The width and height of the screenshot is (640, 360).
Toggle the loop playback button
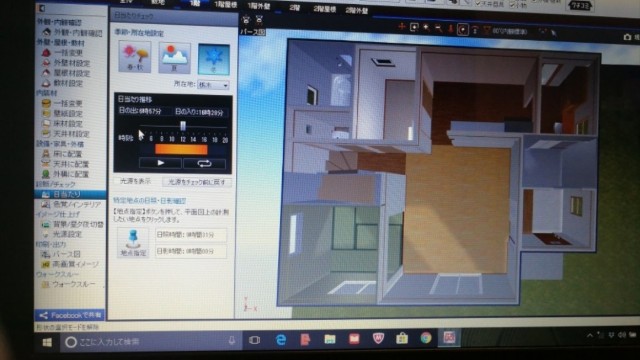(x=204, y=164)
